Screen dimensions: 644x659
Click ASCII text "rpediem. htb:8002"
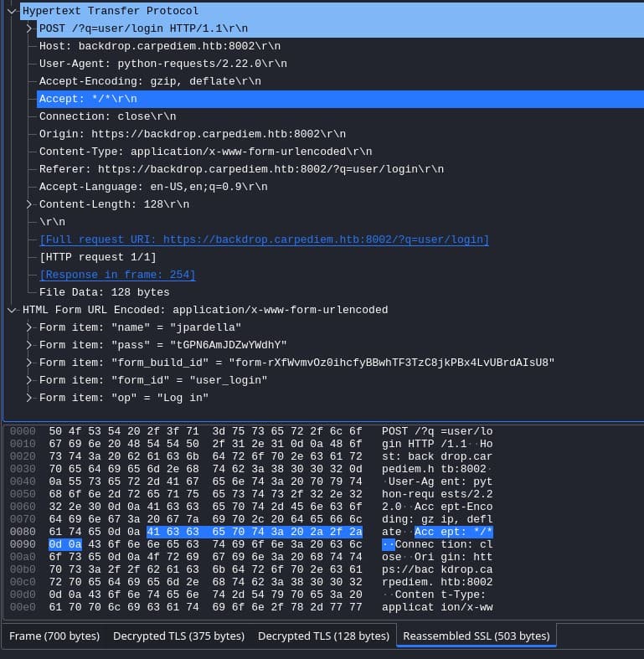click(x=437, y=582)
